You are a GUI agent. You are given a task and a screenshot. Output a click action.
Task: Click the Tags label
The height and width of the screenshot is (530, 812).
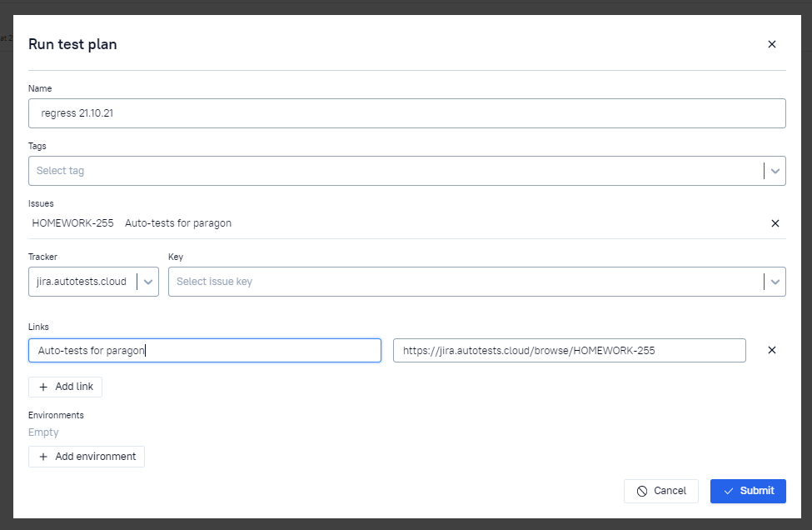click(37, 146)
